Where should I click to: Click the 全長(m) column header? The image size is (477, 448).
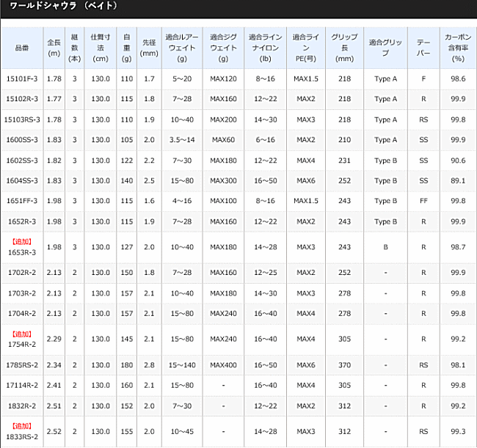(54, 48)
